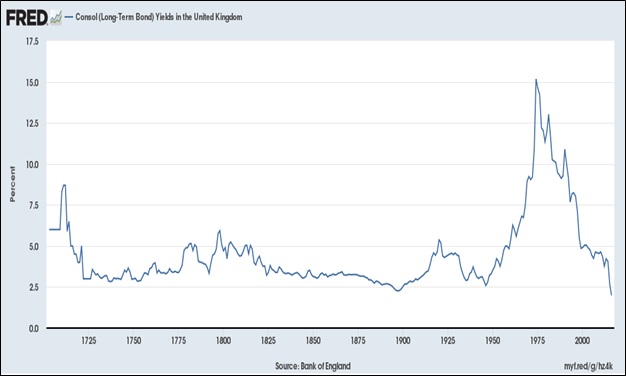626x376 pixels.
Task: Open the myf.red/g/hz4k short link
Action: pos(588,366)
